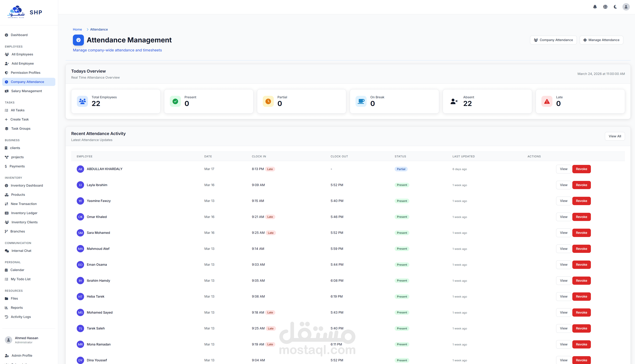Click the notification bell icon
Image resolution: width=635 pixels, height=364 pixels.
595,7
